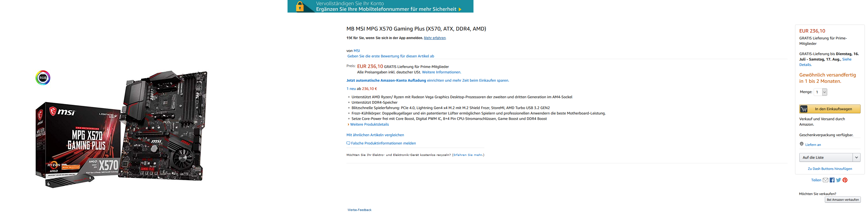Open Mit ähnlichen Artikeln vergleichen link

coord(375,135)
